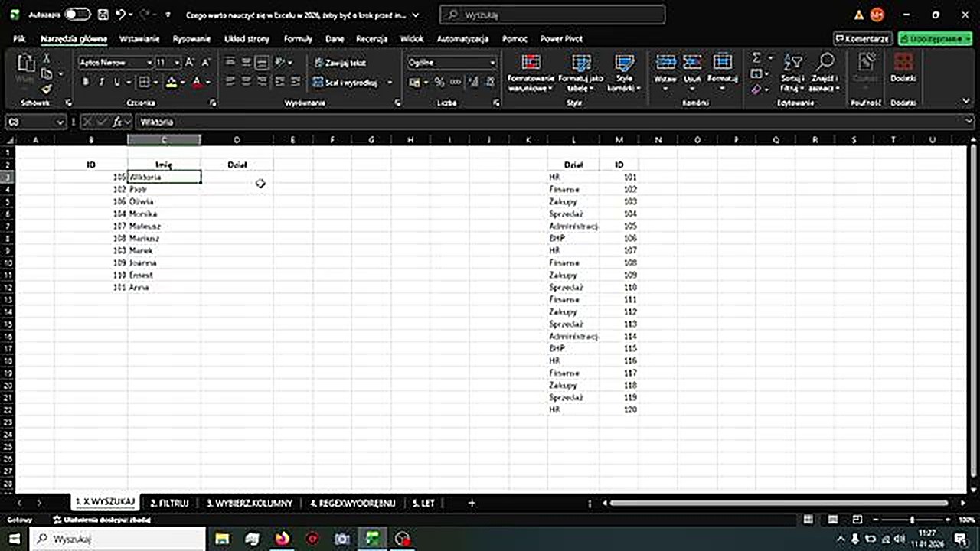Switch to the 2. FILTRUJ sheet tab
Screen dimensions: 980x551
pyautogui.click(x=169, y=503)
